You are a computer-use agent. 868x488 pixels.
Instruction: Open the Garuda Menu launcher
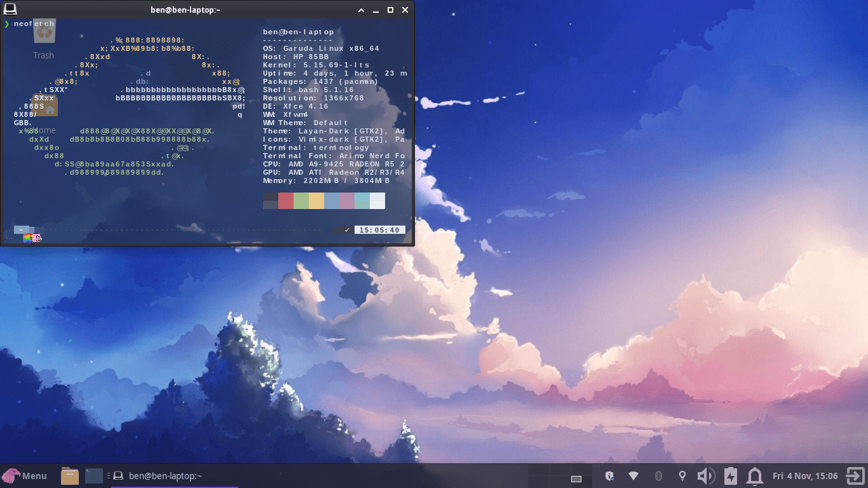click(x=25, y=475)
